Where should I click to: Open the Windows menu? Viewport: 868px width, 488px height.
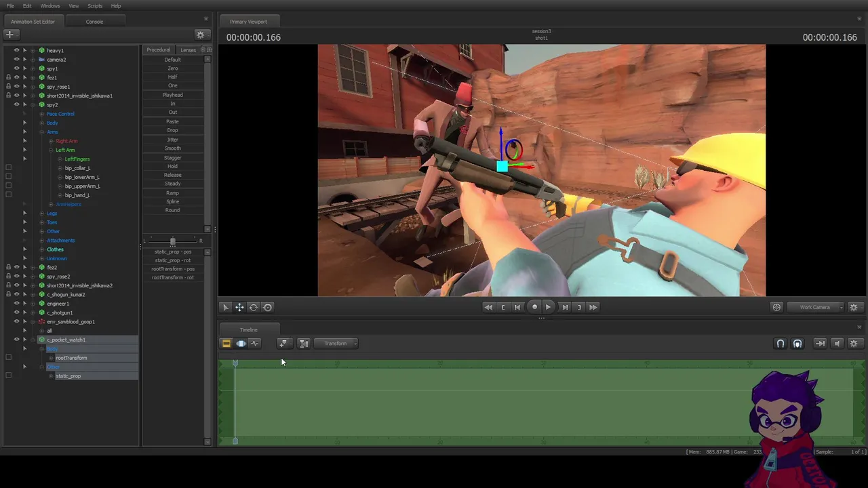pos(50,6)
